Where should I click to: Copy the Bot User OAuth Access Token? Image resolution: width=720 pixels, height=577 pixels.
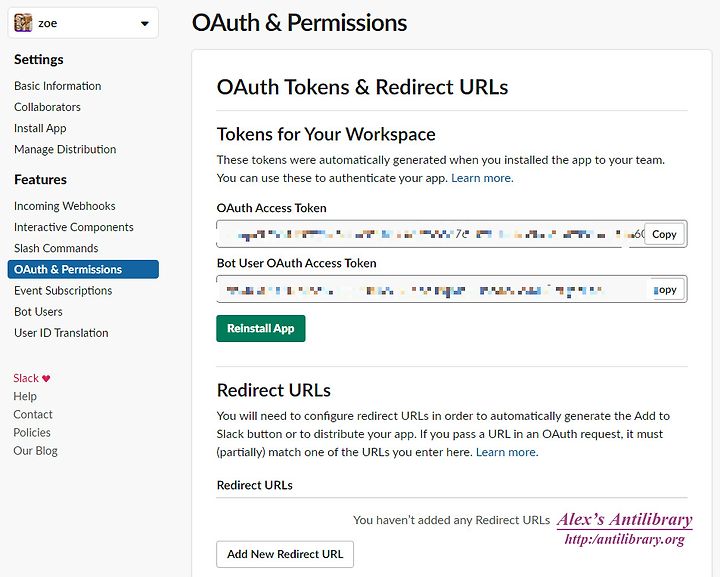[667, 290]
